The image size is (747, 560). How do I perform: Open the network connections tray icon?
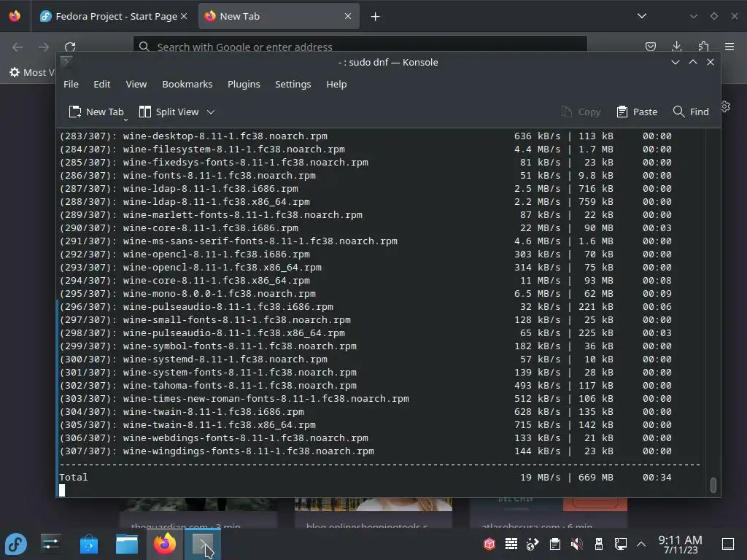[620, 544]
